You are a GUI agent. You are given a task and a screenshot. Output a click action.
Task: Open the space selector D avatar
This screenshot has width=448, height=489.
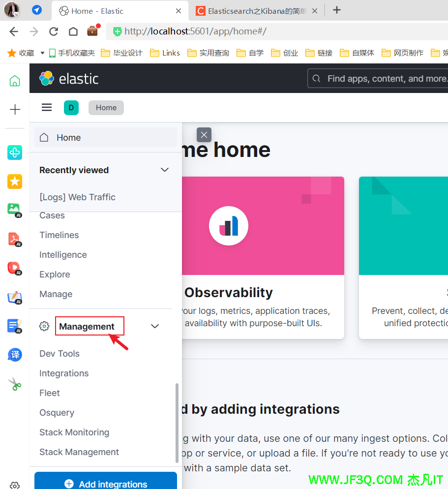(71, 108)
